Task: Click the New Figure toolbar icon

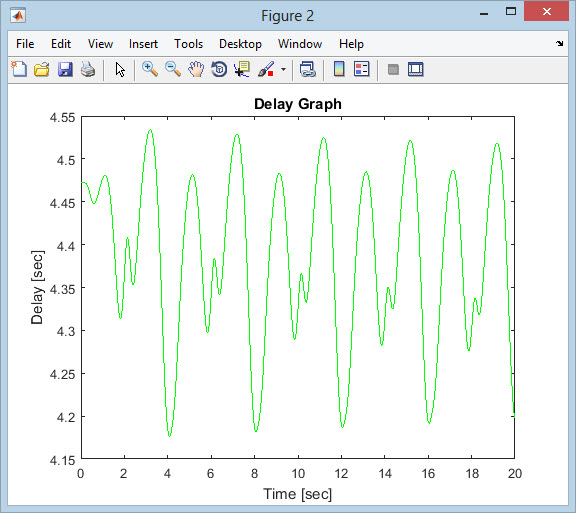Action: (19, 69)
